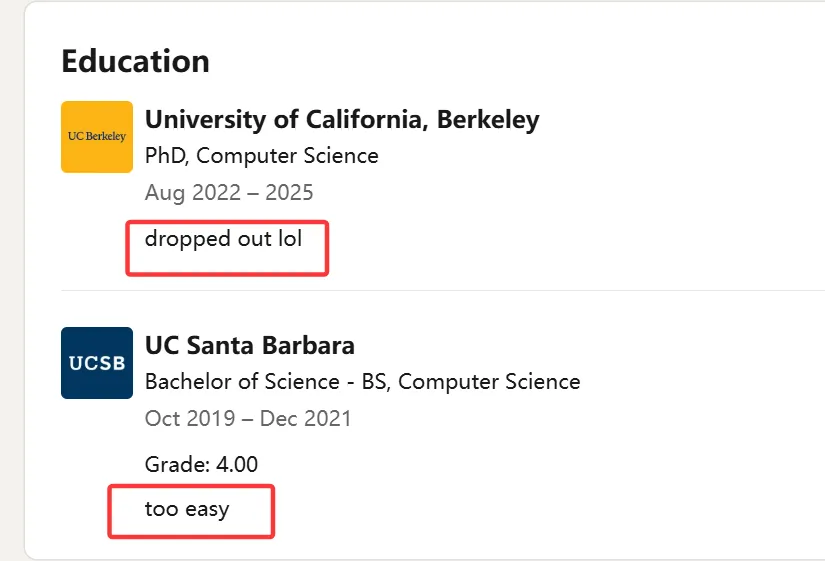This screenshot has width=825, height=561.
Task: Open the UC Santa Barbara school page
Action: [250, 346]
